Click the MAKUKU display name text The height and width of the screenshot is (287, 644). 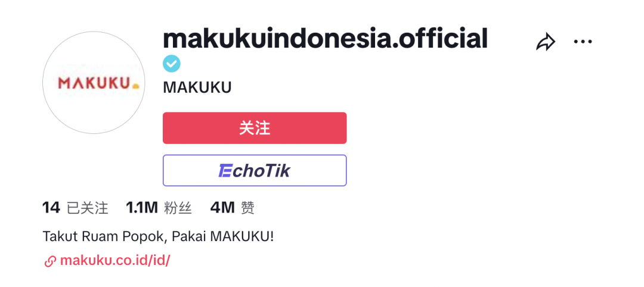pyautogui.click(x=197, y=88)
